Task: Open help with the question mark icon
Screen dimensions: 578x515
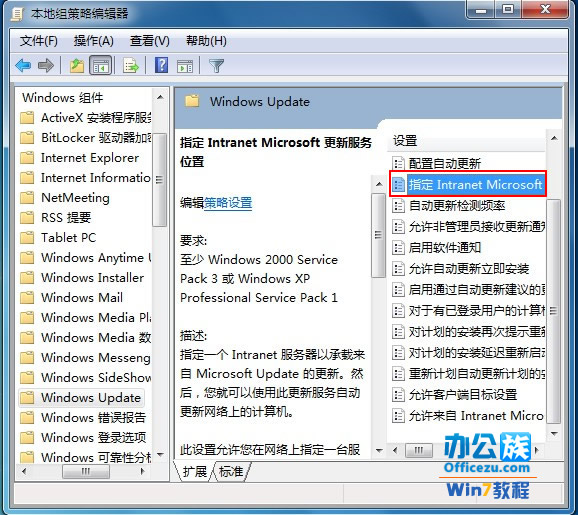Action: click(161, 65)
